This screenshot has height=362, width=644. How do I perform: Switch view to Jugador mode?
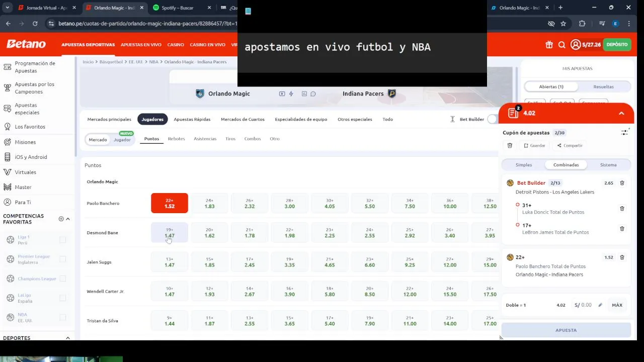[122, 139]
